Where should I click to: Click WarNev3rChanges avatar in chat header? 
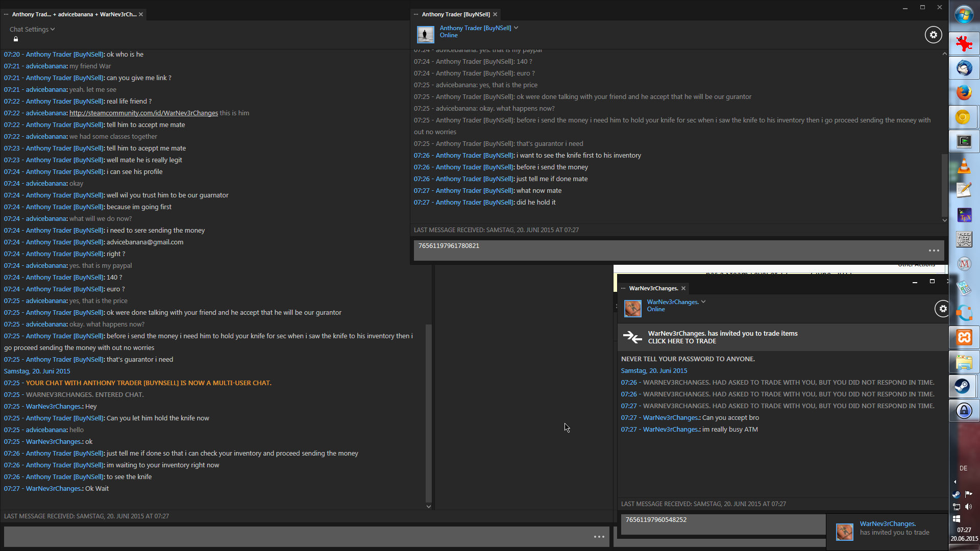pos(633,308)
